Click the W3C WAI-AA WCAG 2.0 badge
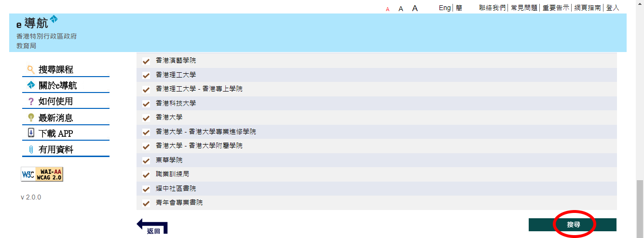Image resolution: width=644 pixels, height=238 pixels. [42, 174]
